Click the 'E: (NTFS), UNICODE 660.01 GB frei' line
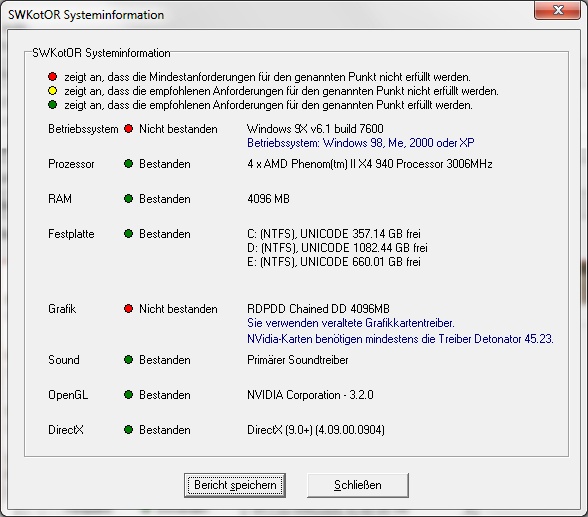The height and width of the screenshot is (517, 588). pos(334,262)
